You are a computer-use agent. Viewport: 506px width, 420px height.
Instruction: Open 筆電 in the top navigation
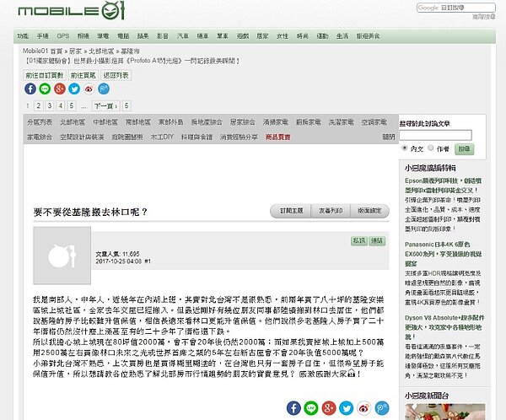point(103,35)
